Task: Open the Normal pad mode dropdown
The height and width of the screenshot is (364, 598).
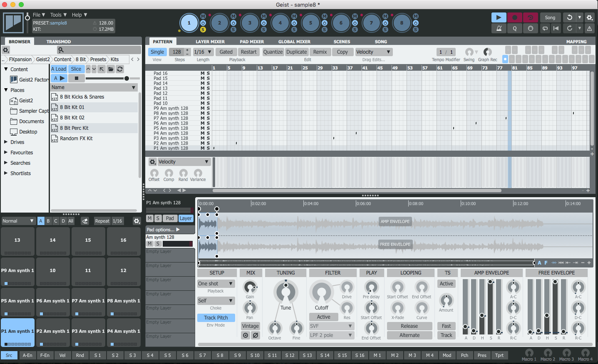Action: point(18,221)
